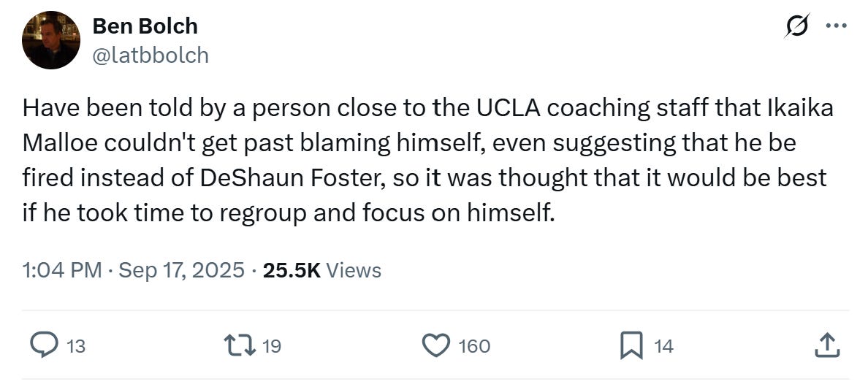
Task: Like the post with heart icon
Action: pos(437,345)
